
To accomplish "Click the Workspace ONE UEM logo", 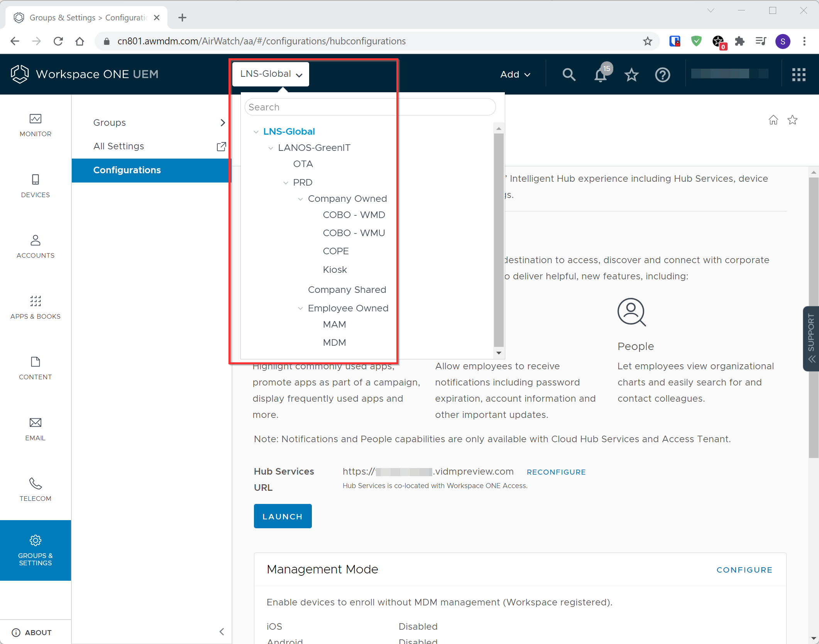I will point(85,74).
